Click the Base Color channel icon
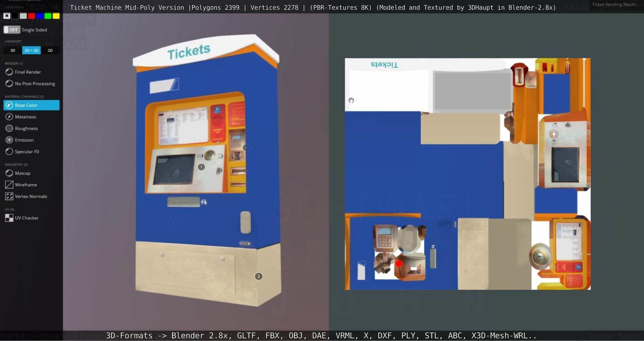 coord(9,105)
